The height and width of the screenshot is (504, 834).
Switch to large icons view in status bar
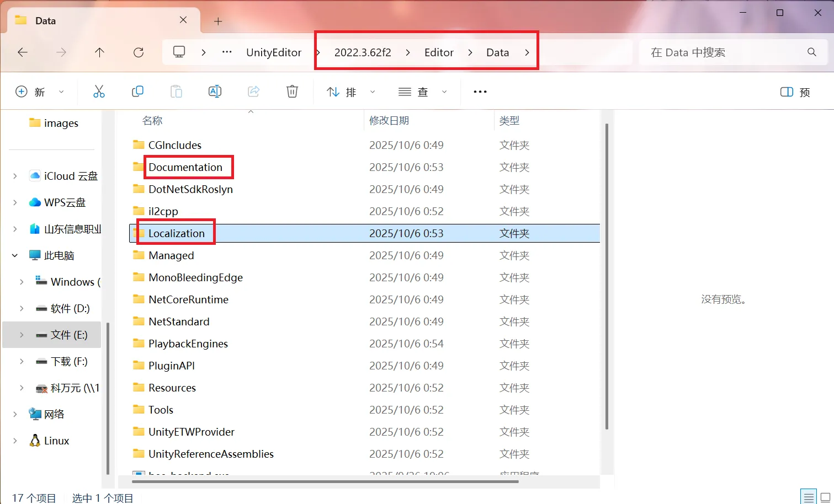click(826, 497)
